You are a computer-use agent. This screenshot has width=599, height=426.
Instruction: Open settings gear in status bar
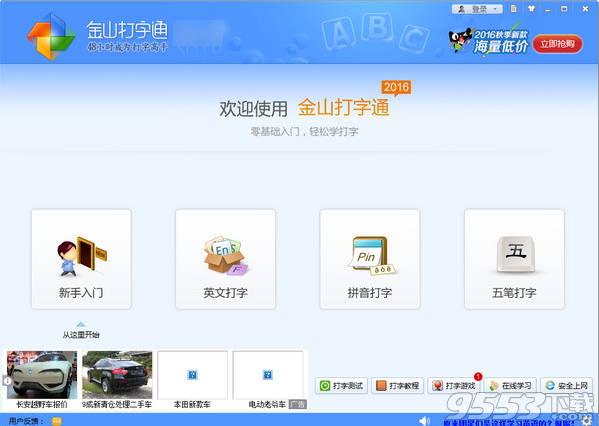(587, 421)
